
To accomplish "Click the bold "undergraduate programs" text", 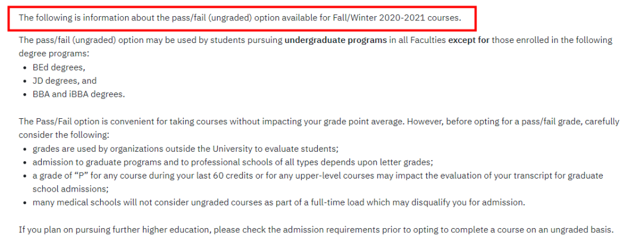I will point(336,41).
